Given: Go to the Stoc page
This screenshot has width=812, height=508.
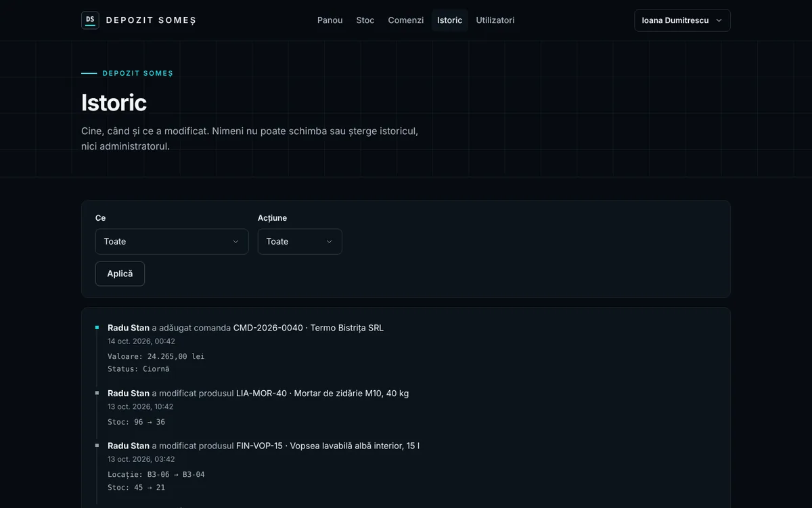Looking at the screenshot, I should click(x=365, y=20).
